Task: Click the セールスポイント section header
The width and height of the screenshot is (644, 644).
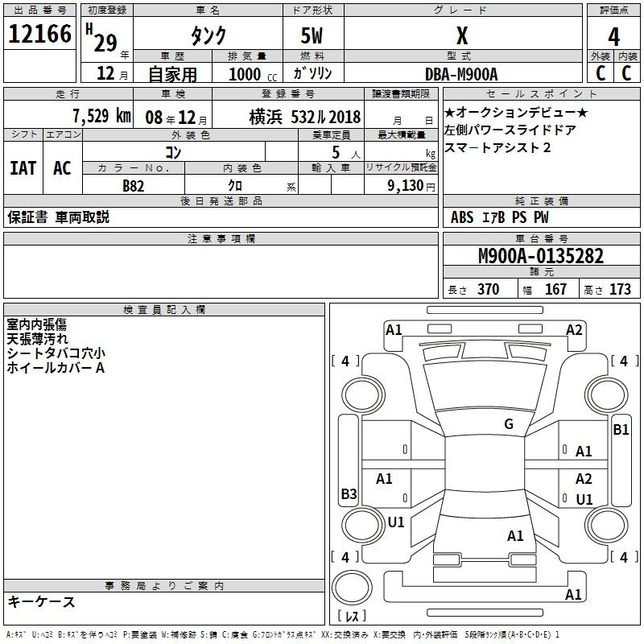Action: point(541,94)
